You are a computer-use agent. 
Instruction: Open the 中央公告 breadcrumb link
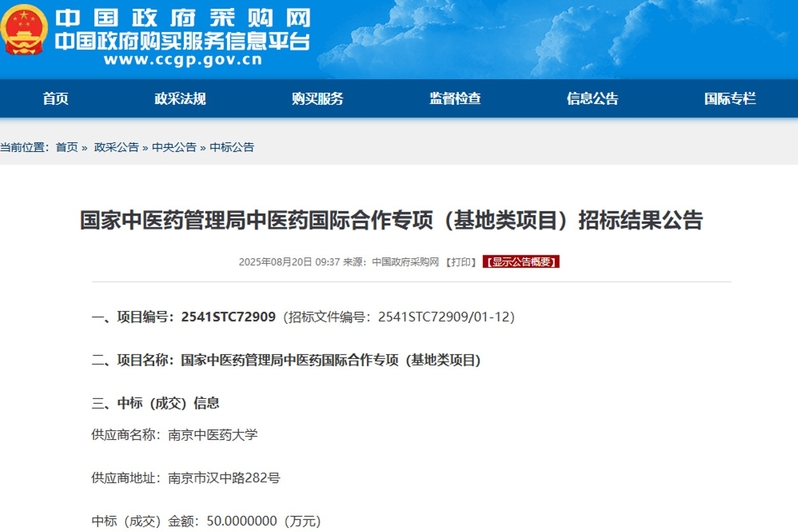tap(174, 147)
